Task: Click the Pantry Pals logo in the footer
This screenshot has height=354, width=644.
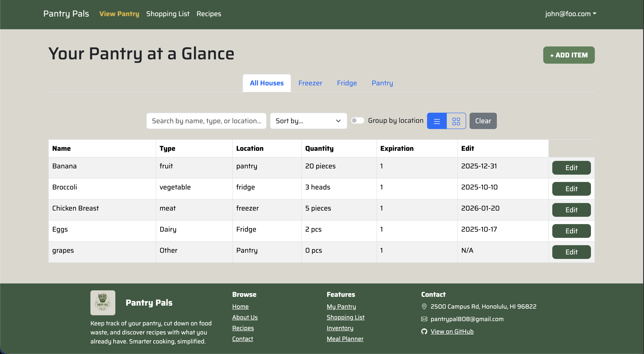Action: tap(103, 302)
